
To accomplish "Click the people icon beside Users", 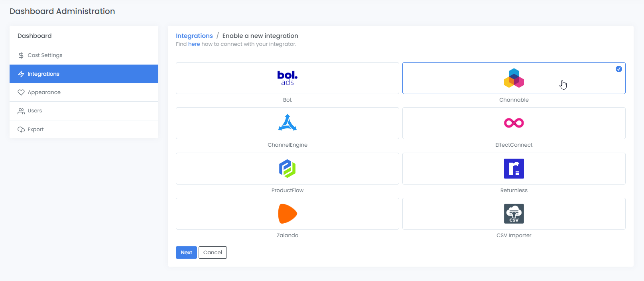I will click(x=21, y=111).
